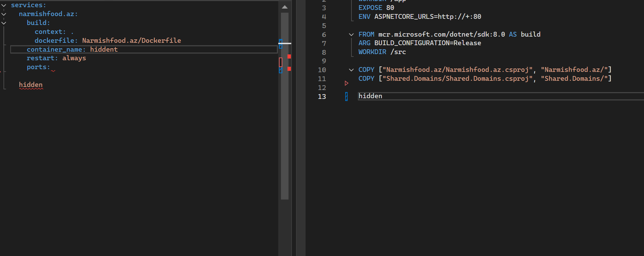
Task: Click the underlined hidden text in left editor
Action: click(x=31, y=85)
